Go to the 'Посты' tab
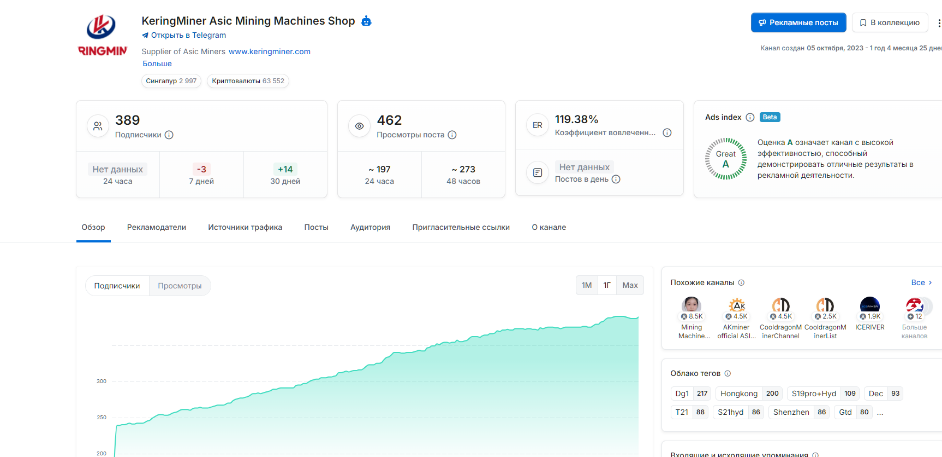 (x=316, y=228)
